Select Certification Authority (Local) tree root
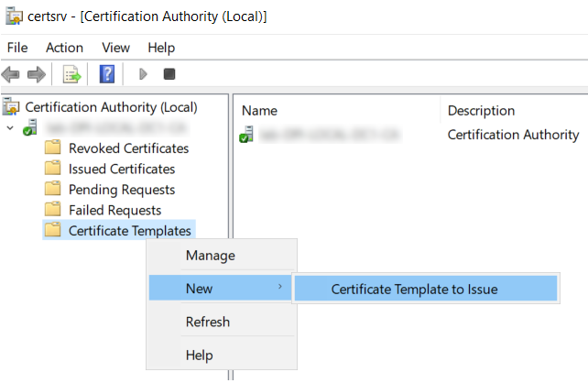 point(111,107)
